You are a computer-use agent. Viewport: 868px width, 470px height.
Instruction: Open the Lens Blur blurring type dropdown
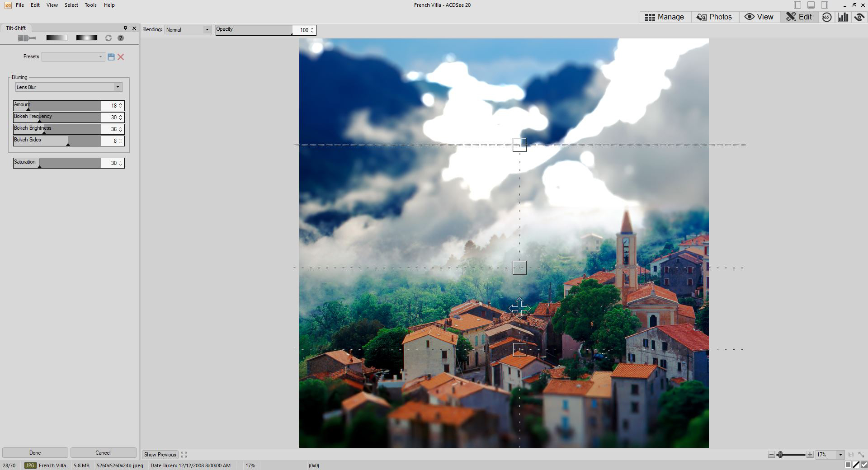click(x=69, y=87)
